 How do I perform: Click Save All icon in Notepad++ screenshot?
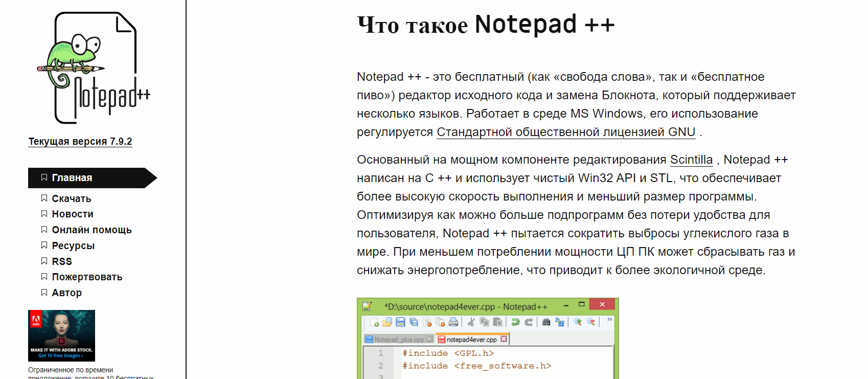click(x=414, y=322)
